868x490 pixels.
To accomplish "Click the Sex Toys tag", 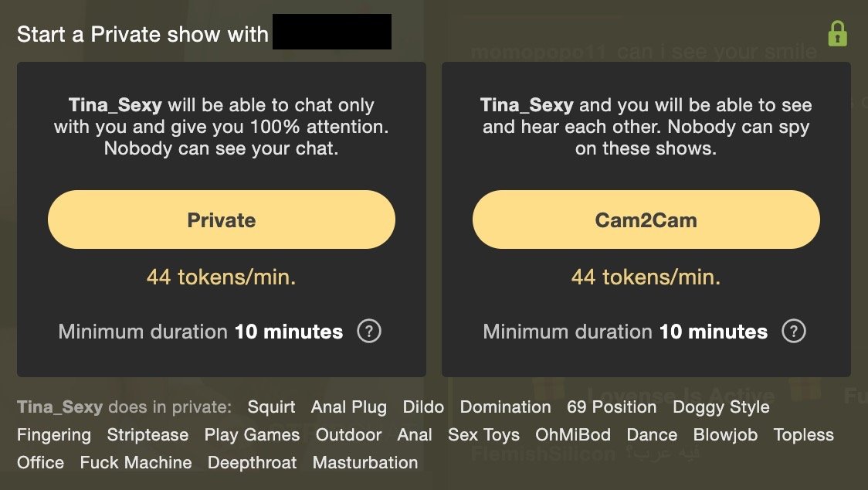I will click(x=484, y=434).
